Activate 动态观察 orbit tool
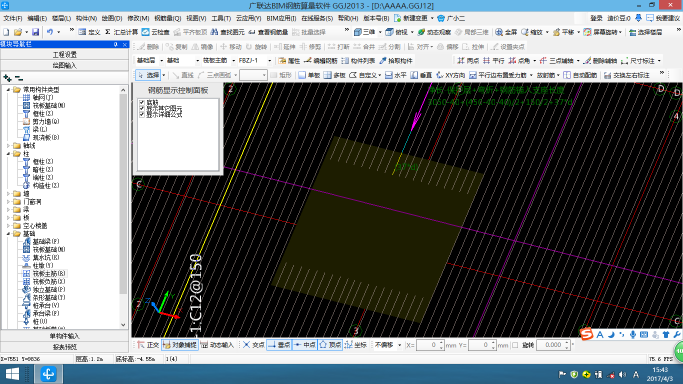Viewport: 683px width, 384px height. 434,32
